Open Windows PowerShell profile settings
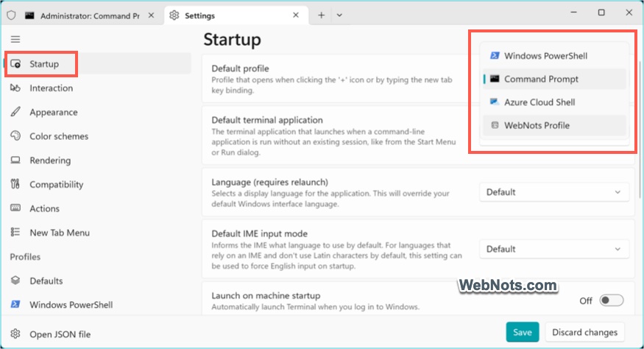644x349 pixels. 98,305
